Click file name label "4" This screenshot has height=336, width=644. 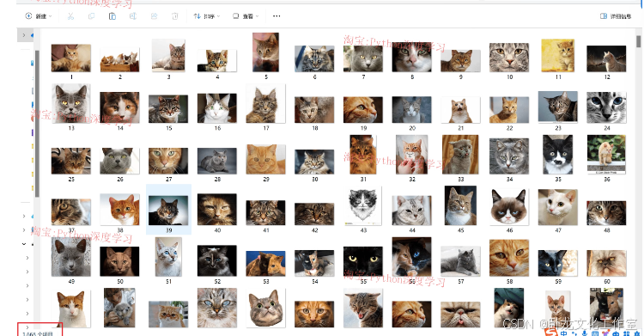(x=217, y=76)
